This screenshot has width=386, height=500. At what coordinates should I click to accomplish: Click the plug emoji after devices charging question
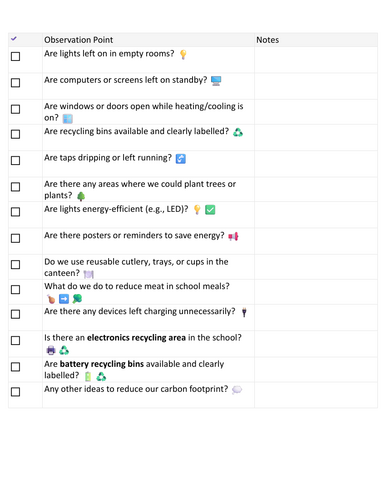click(x=244, y=312)
